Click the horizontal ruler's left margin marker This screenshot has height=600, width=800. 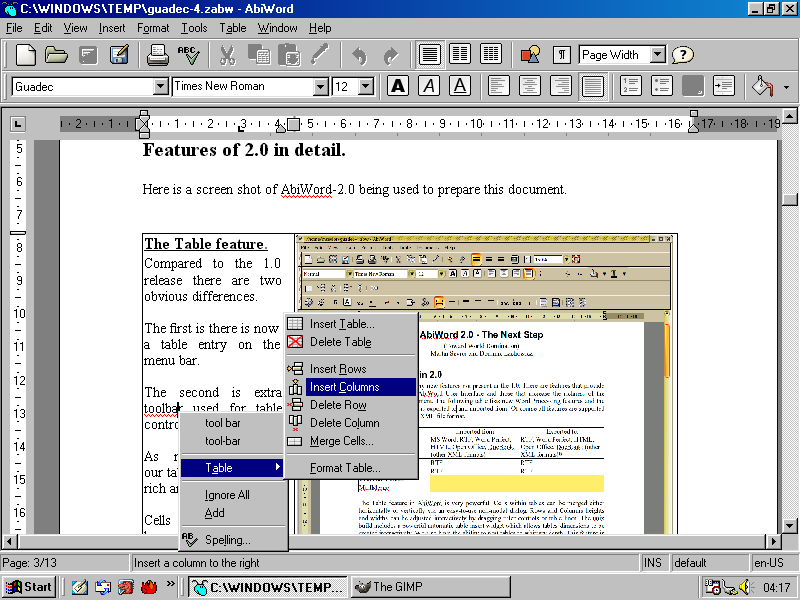pyautogui.click(x=143, y=124)
